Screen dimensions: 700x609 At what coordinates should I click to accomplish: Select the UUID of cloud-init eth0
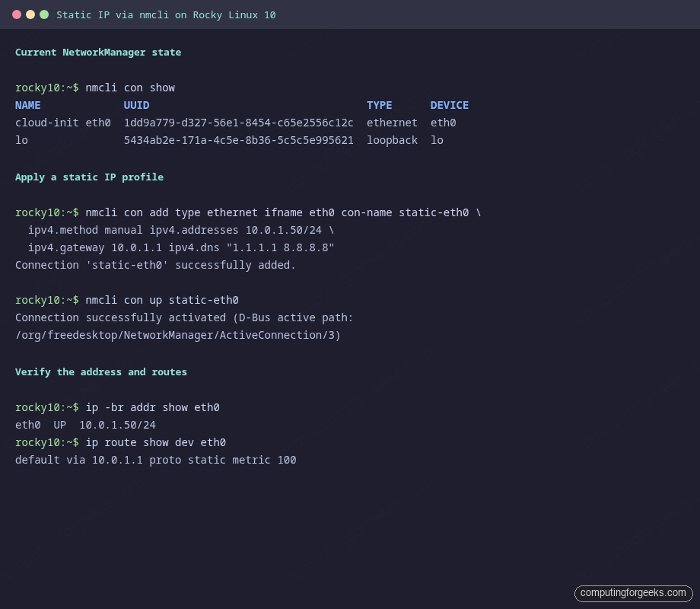[238, 123]
